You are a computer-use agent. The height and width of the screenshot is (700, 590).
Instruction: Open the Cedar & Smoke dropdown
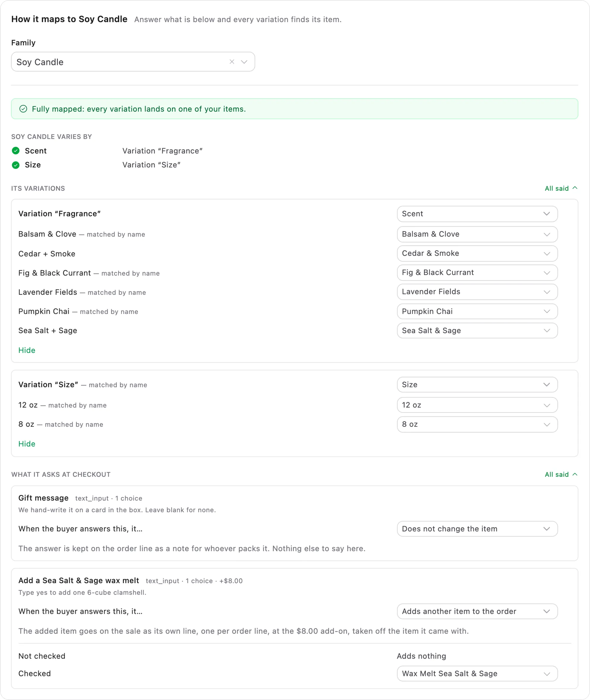tap(477, 253)
